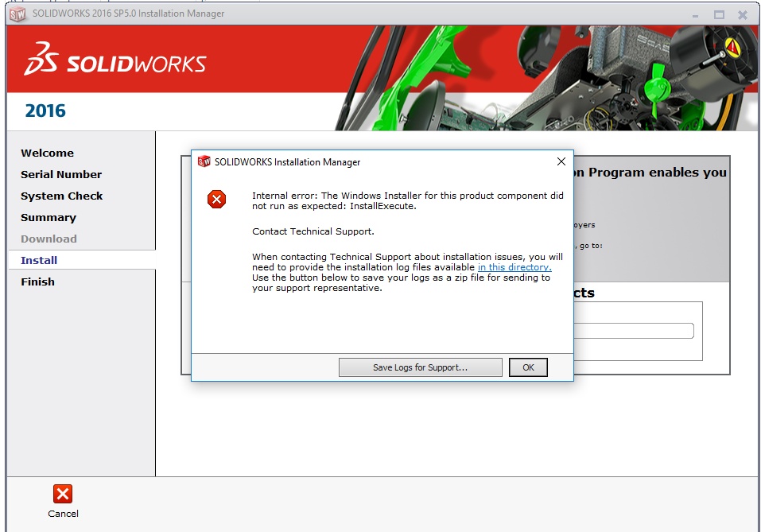Select the Summary step

pos(48,217)
